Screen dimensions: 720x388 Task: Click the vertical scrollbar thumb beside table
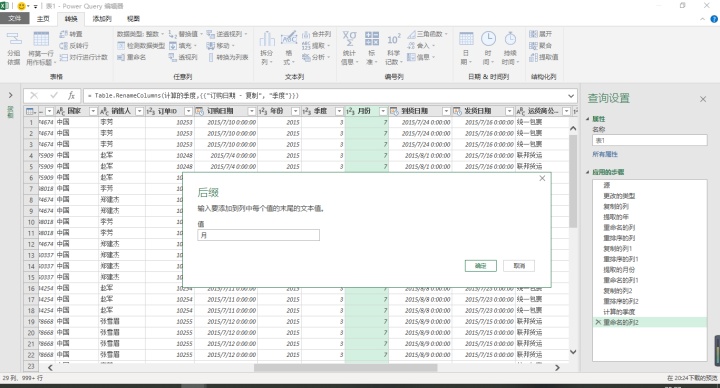(x=573, y=181)
